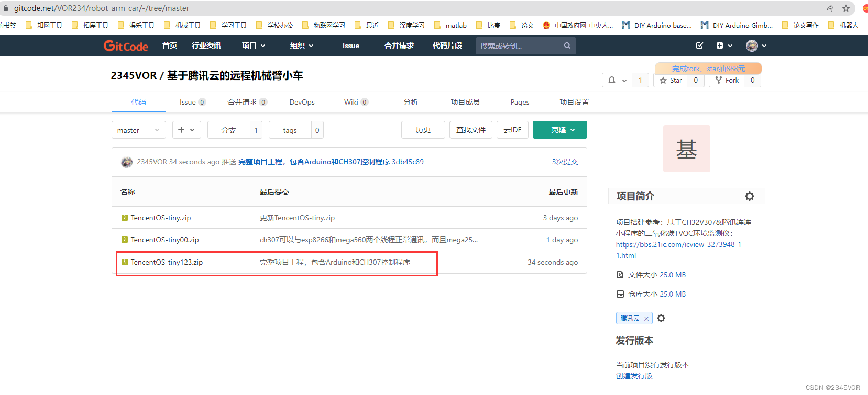The height and width of the screenshot is (395, 868).
Task: Click the site lock icon in address bar
Action: (6, 8)
